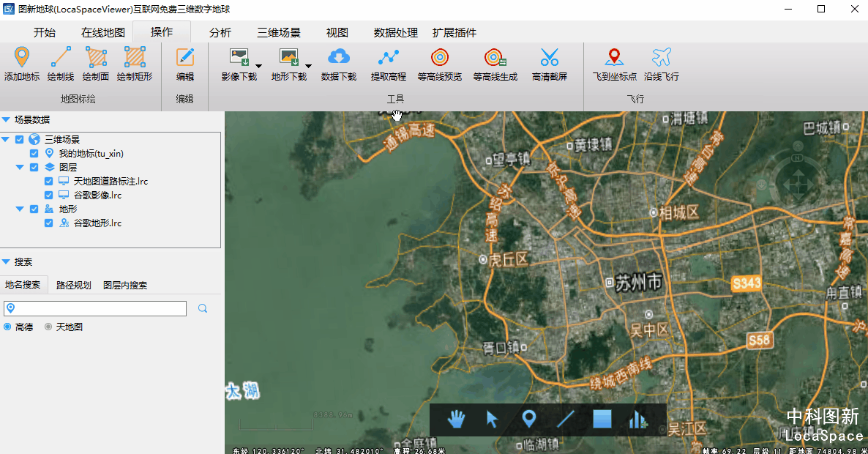Click the 相城区 district label on map
The width and height of the screenshot is (868, 454).
pyautogui.click(x=678, y=212)
